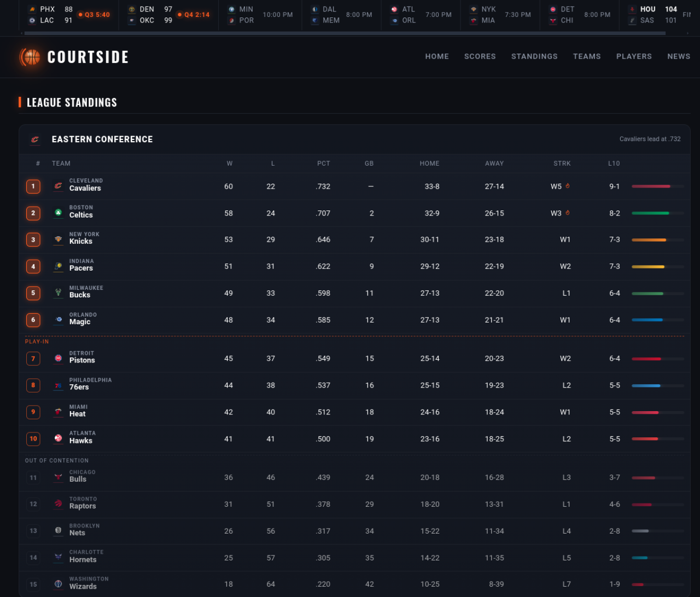
Task: Open the Wizards team link
Action: 83,586
